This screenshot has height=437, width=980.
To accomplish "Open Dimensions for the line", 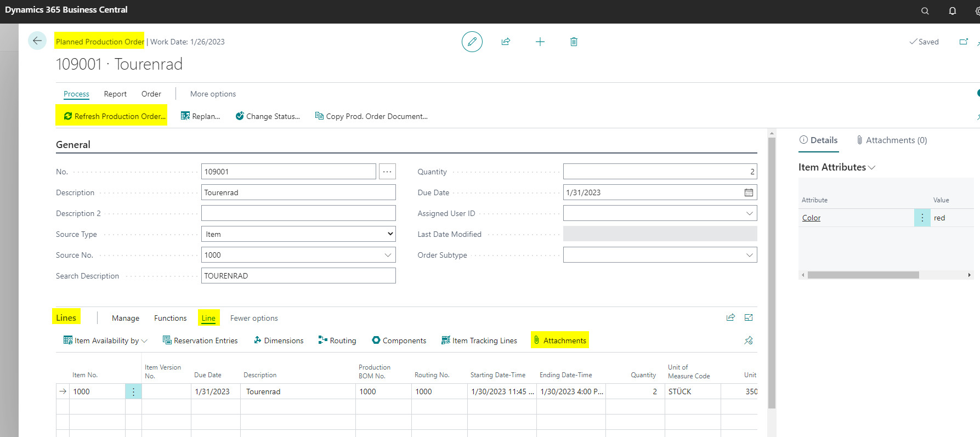I will pos(279,340).
